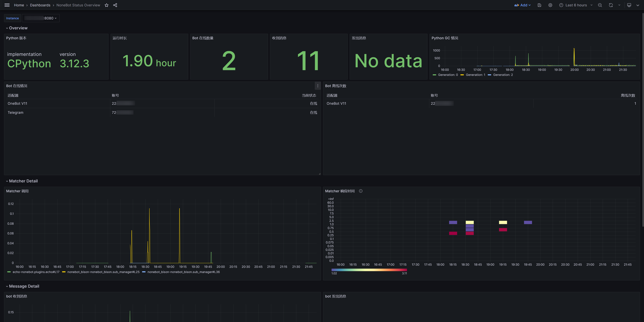Click the share dashboard icon
The width and height of the screenshot is (644, 322).
115,5
